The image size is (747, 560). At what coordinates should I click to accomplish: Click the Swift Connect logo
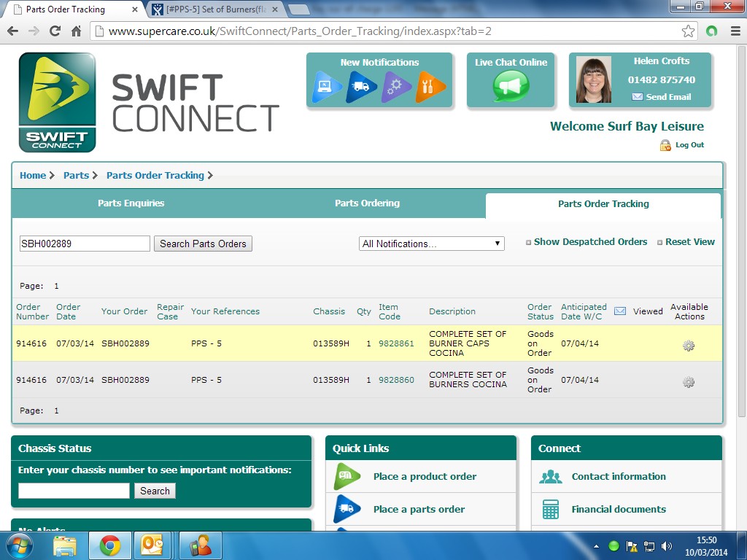(x=57, y=102)
